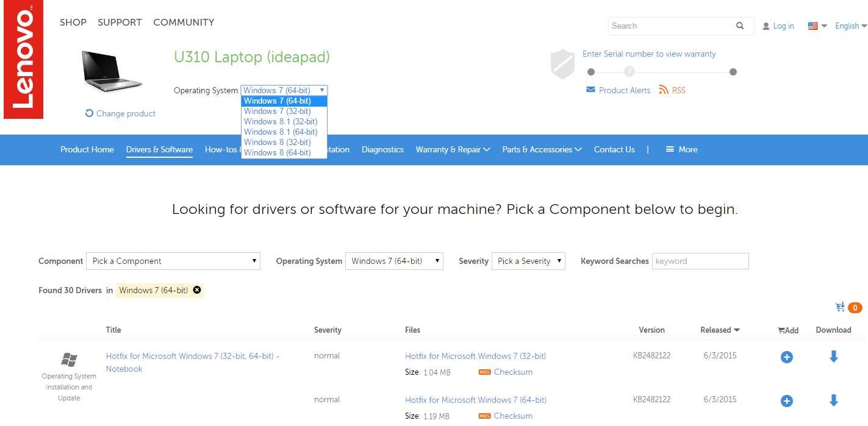Image resolution: width=868 pixels, height=426 pixels.
Task: Click the Product Alerts envelope icon
Action: click(590, 90)
